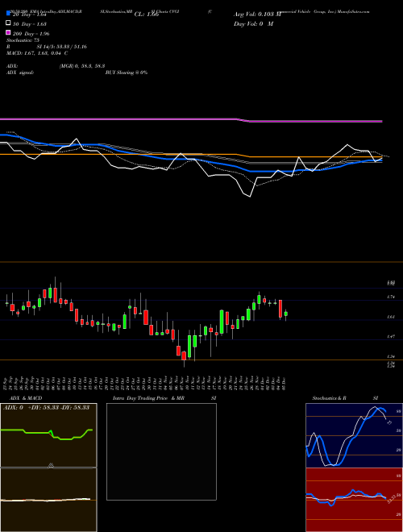Click the orange horizontal line in moving average chart

pos(191,156)
